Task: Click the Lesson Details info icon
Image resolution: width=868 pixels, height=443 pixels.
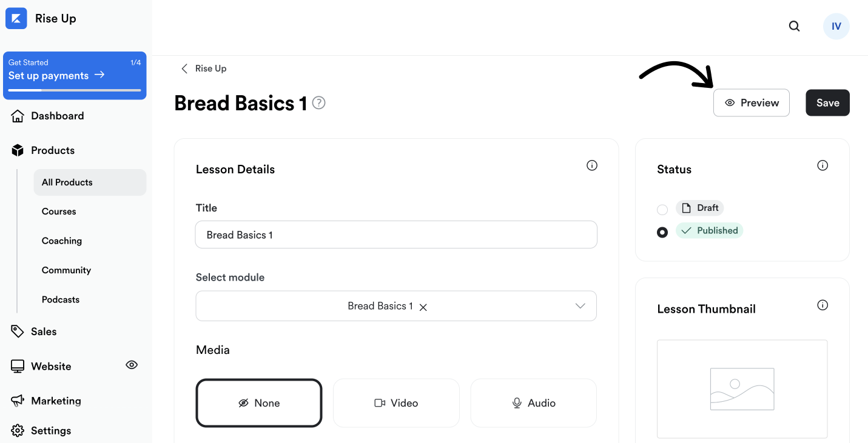Action: [592, 165]
